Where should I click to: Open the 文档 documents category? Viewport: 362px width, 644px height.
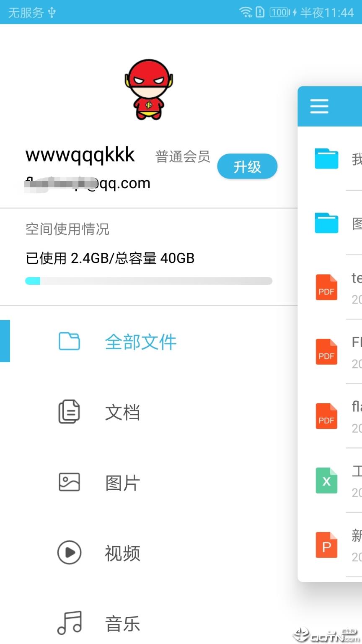tap(122, 412)
